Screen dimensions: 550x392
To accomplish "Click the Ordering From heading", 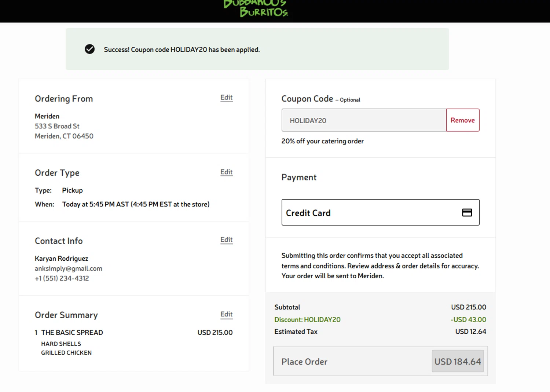I will point(64,99).
